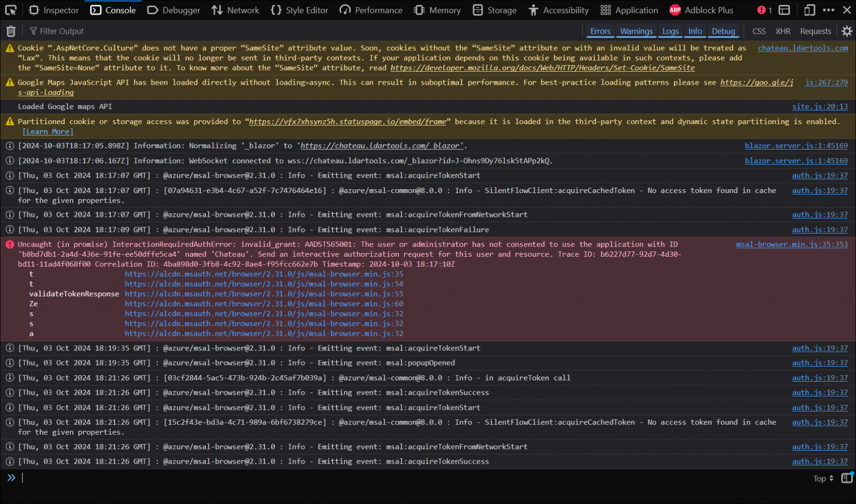Viewport: 856px width, 504px height.
Task: Click the uncaught error red icon
Action: pos(10,244)
